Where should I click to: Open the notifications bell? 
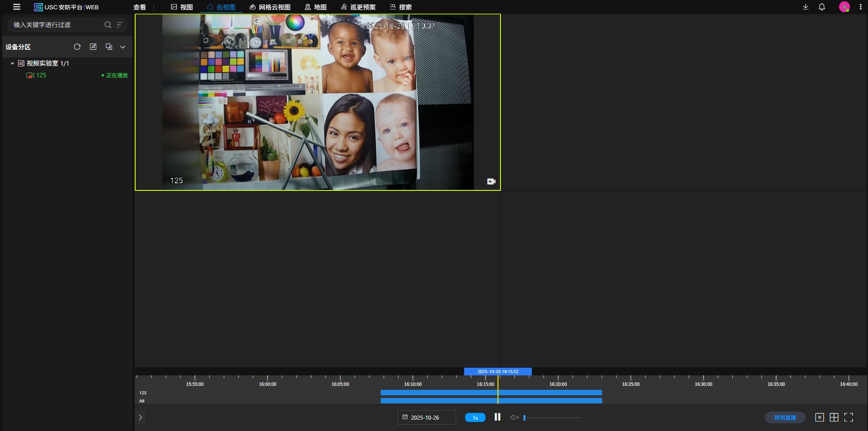(822, 7)
